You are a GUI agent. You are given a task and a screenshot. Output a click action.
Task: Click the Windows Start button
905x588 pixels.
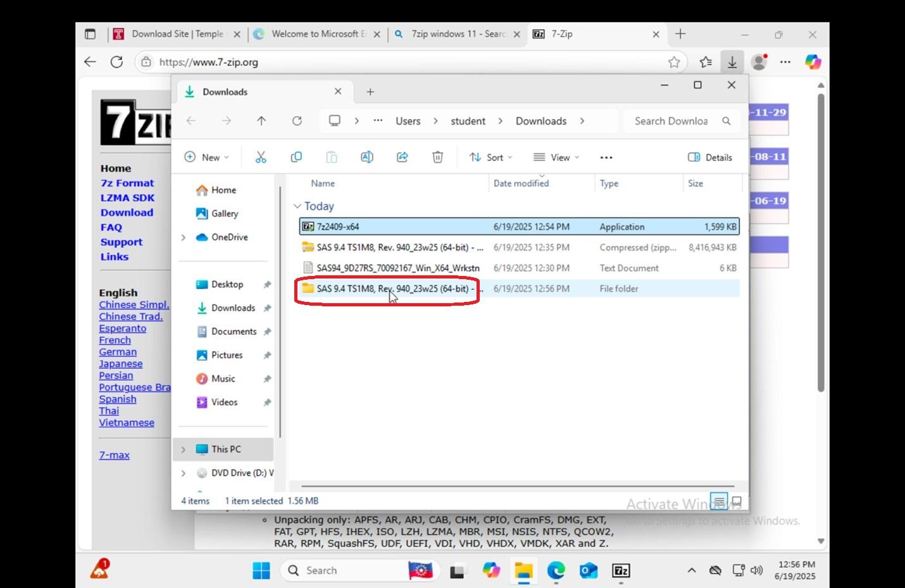(x=261, y=571)
